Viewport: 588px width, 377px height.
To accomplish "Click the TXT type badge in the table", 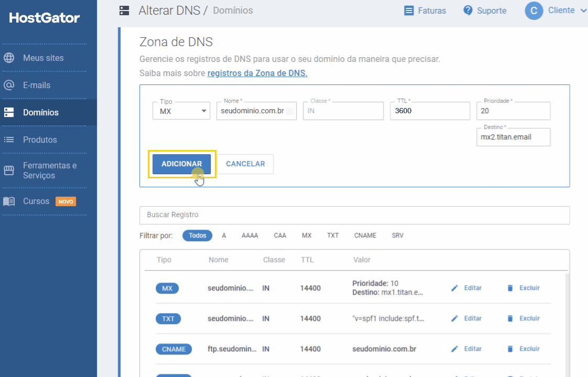I will pyautogui.click(x=168, y=318).
